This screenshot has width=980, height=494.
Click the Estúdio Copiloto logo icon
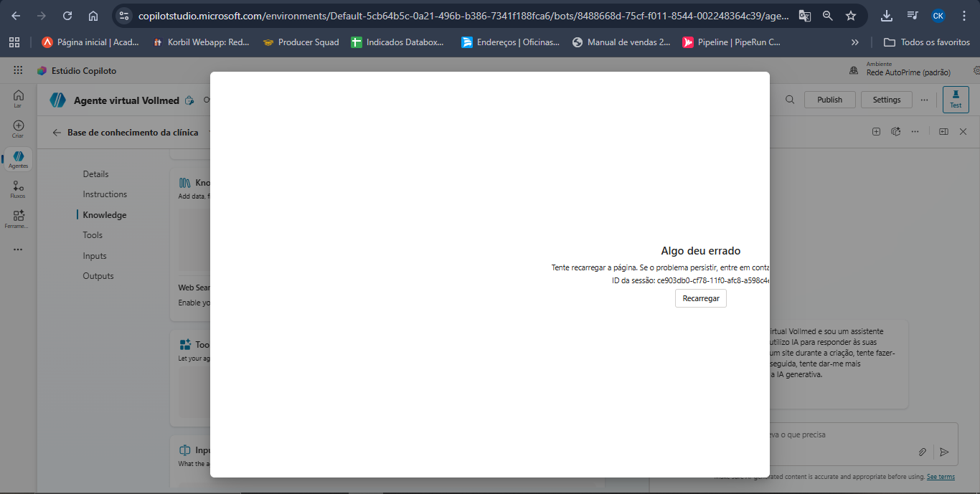(42, 70)
